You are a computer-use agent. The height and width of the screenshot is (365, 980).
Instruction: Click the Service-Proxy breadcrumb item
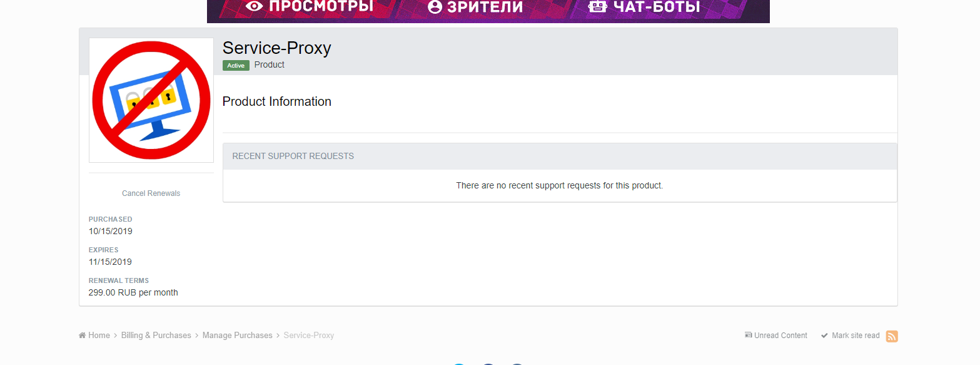309,336
